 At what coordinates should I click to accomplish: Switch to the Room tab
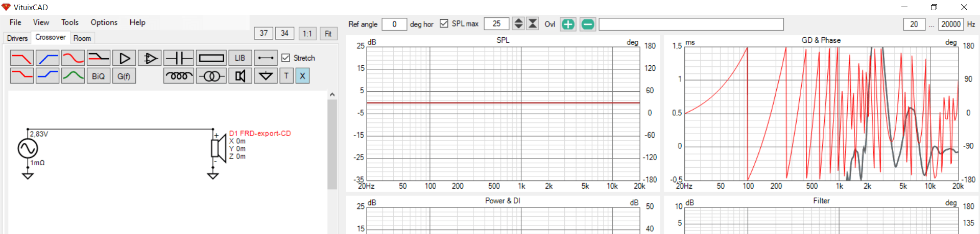82,38
